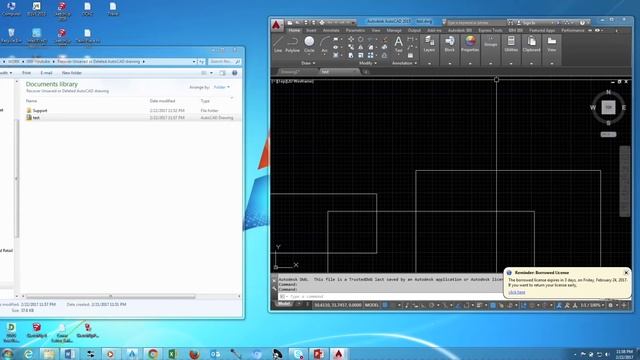Image resolution: width=640 pixels, height=360 pixels.
Task: Select the Circle tool in AutoCAD ribbon
Action: point(309,44)
